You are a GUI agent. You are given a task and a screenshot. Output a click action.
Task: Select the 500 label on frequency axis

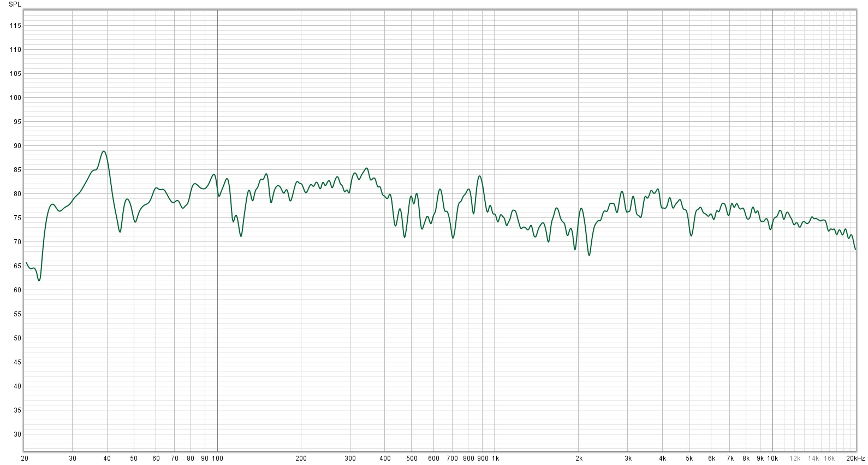pos(412,458)
